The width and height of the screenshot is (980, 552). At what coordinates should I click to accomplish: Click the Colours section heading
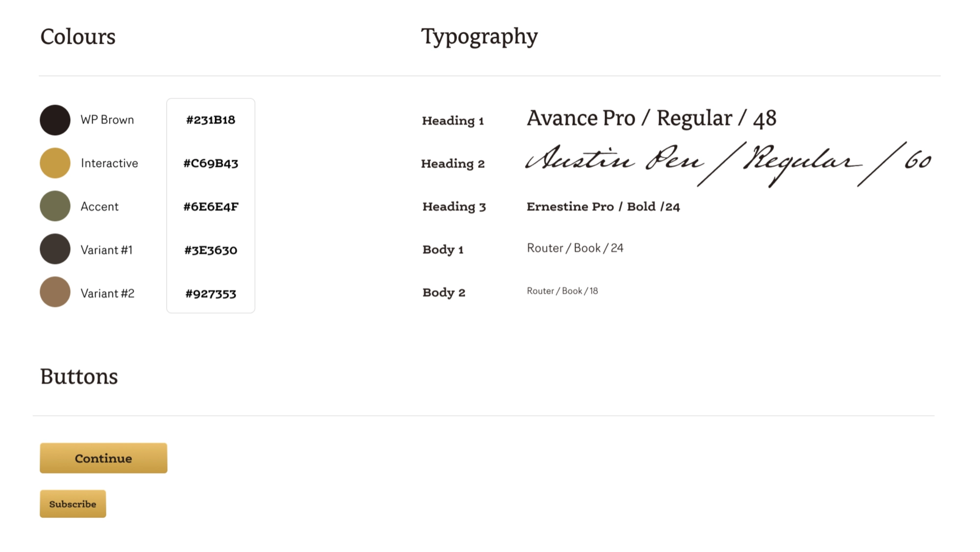click(78, 37)
